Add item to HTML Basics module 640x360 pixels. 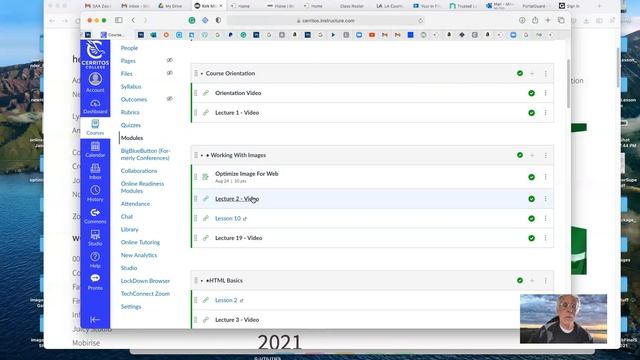(x=532, y=280)
